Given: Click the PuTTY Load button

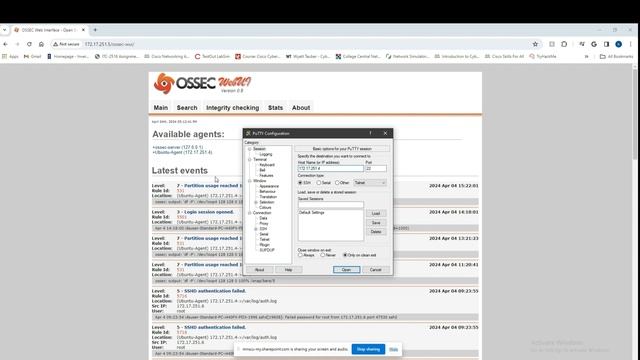Looking at the screenshot, I should [376, 213].
